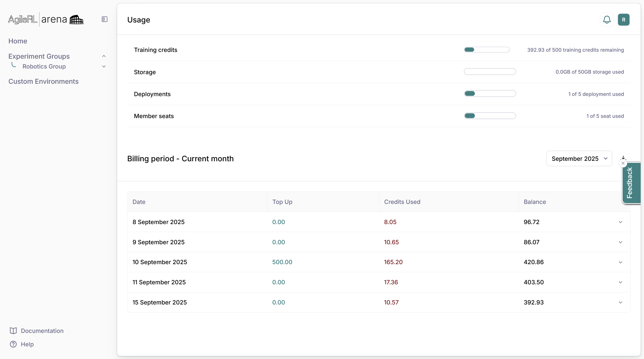Image resolution: width=644 pixels, height=359 pixels.
Task: Select Robotics Group in sidebar
Action: tap(44, 66)
